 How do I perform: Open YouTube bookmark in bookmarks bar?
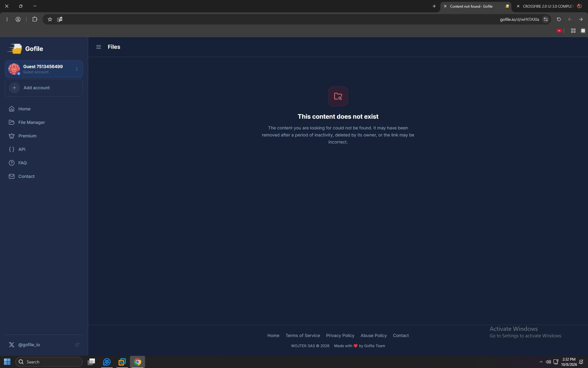[559, 31]
